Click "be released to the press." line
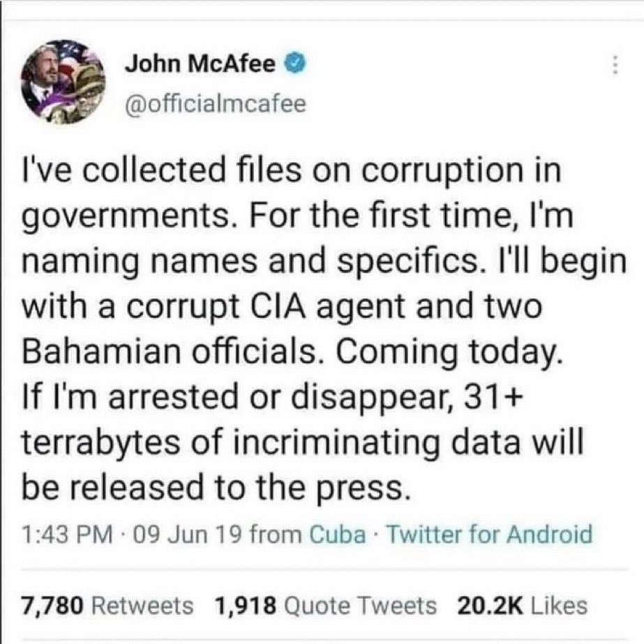 214,490
